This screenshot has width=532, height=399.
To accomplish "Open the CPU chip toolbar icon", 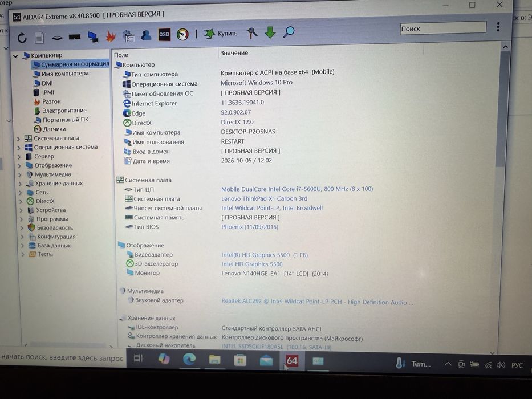I will coord(57,38).
